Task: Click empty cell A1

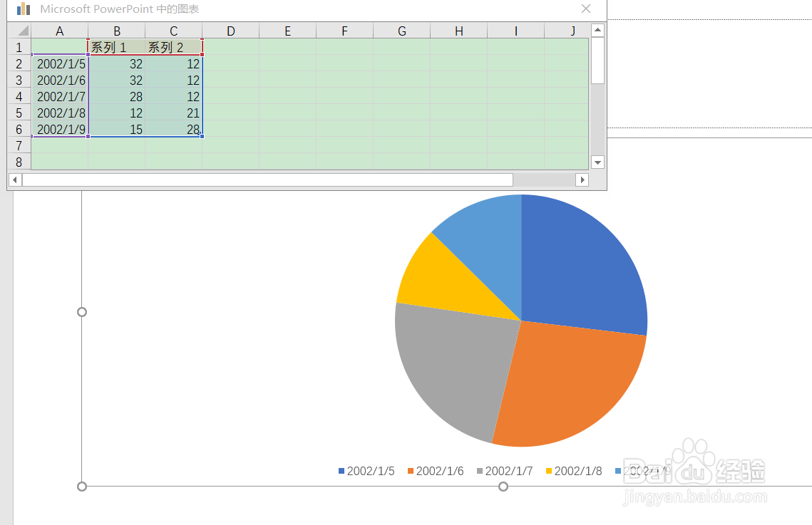Action: coord(60,47)
